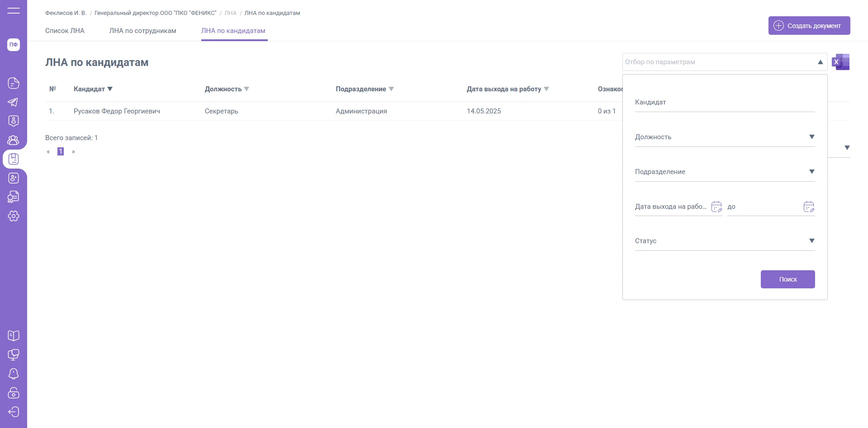
Task: Click the certificate document icon in sidebar
Action: coord(14,197)
